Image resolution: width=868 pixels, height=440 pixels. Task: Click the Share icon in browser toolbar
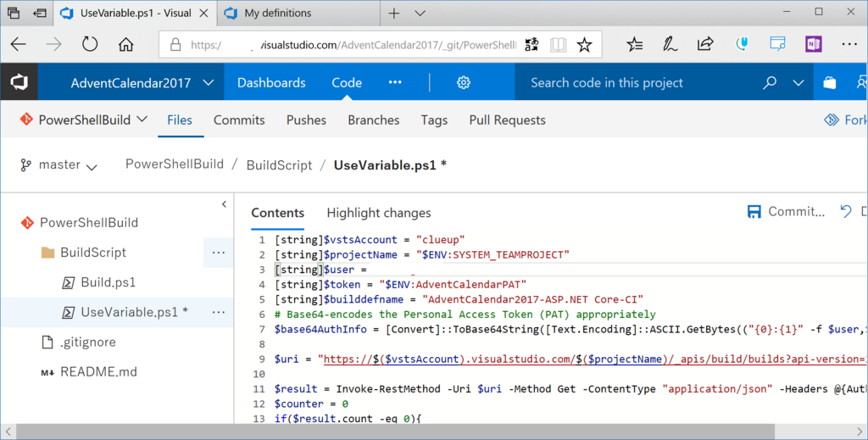[x=705, y=44]
